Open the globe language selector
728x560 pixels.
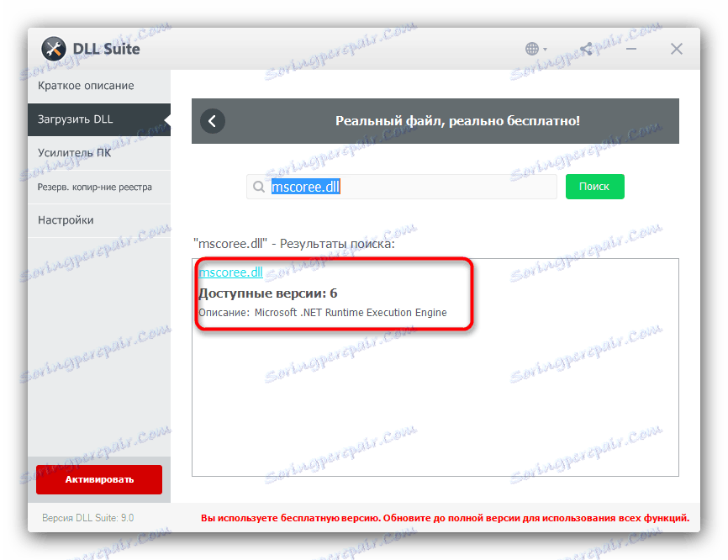tap(535, 49)
